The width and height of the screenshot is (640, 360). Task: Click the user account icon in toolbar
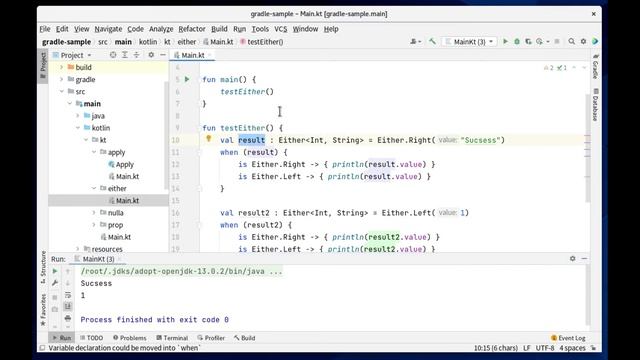tap(415, 42)
